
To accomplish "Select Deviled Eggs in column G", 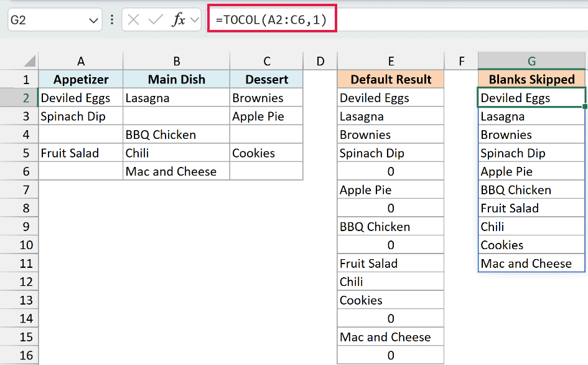I will point(531,98).
